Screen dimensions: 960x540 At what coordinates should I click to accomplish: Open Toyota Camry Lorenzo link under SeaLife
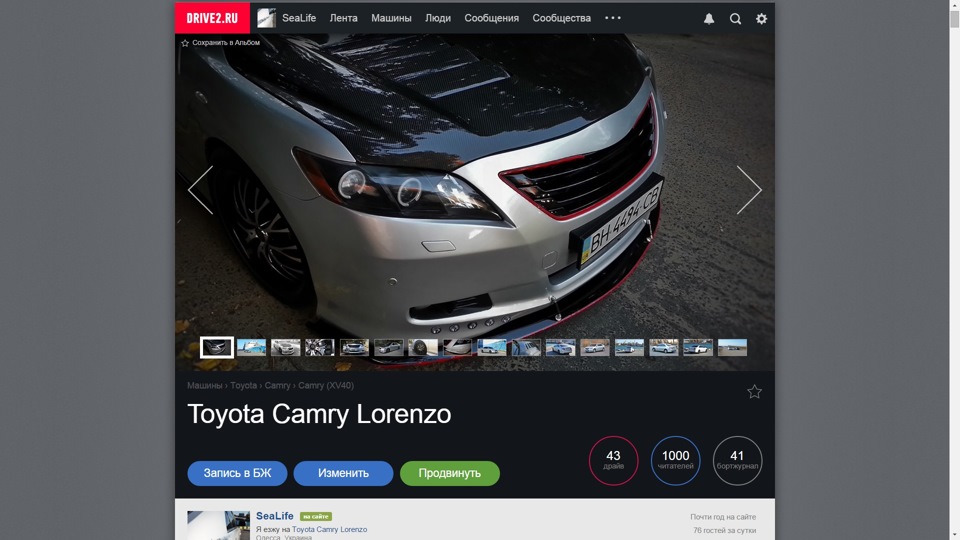tap(329, 530)
